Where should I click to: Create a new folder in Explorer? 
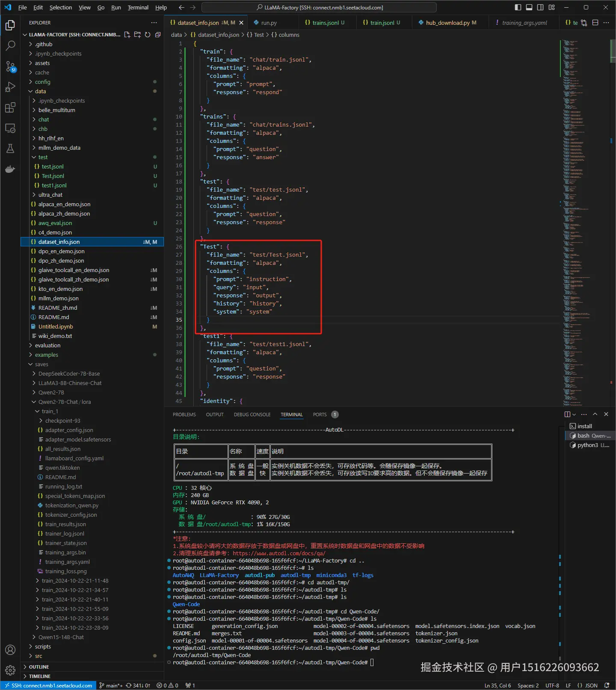tap(137, 35)
